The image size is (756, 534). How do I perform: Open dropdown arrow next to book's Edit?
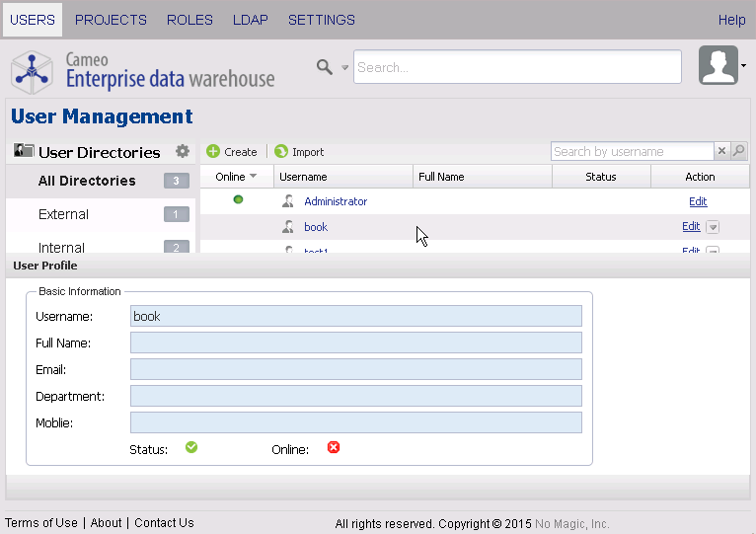(714, 227)
